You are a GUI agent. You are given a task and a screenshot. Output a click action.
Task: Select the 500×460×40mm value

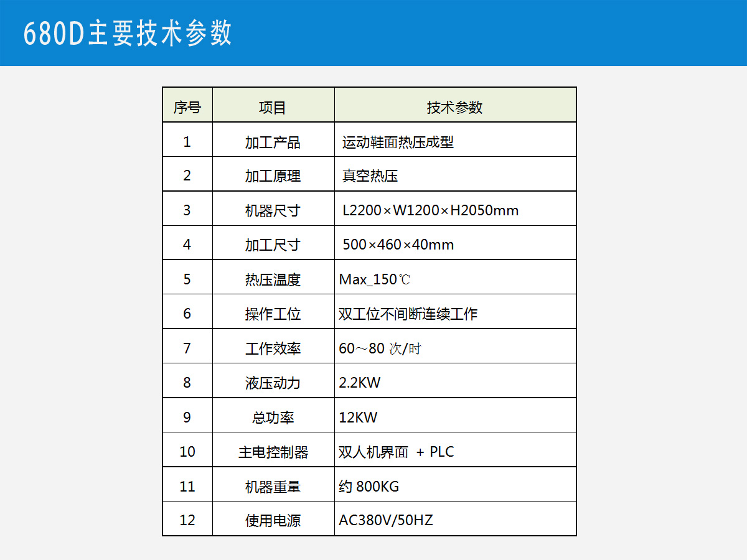point(398,245)
